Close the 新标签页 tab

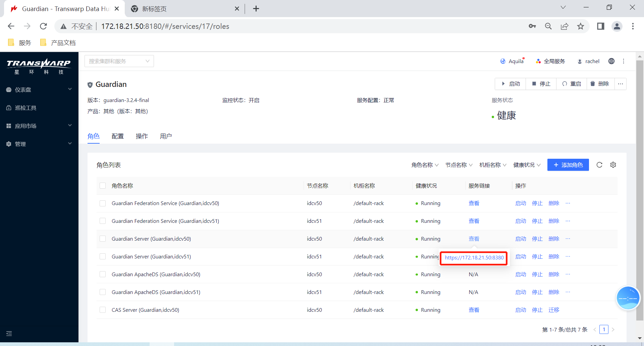point(237,9)
